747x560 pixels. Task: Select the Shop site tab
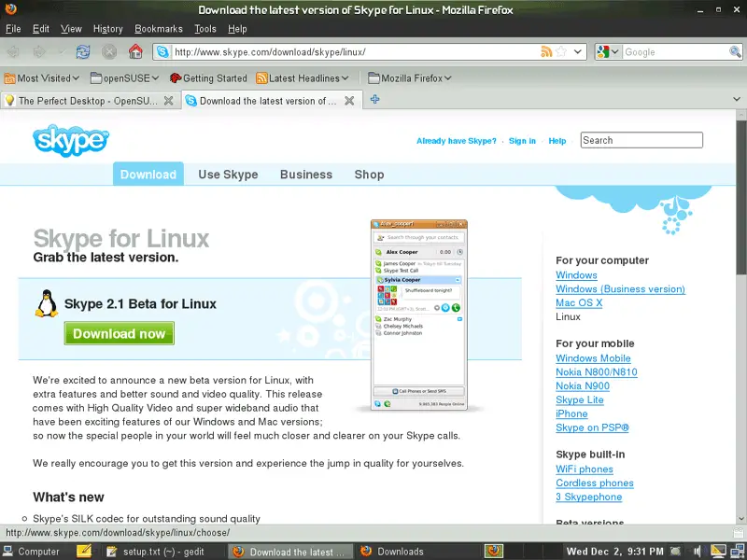point(369,175)
